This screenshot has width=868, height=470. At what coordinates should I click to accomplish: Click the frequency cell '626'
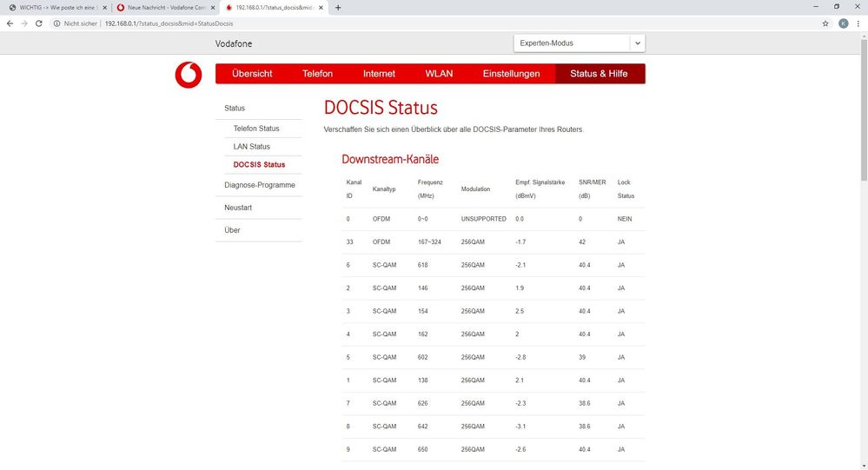pyautogui.click(x=422, y=404)
